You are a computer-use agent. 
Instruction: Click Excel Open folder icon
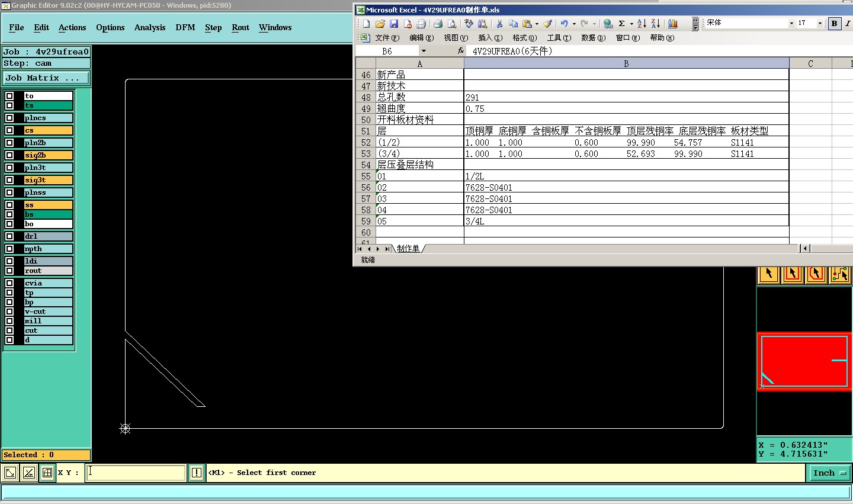click(380, 24)
